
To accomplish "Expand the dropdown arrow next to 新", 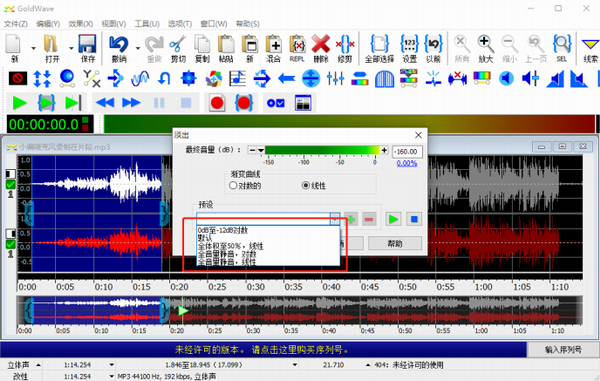I will [33, 48].
